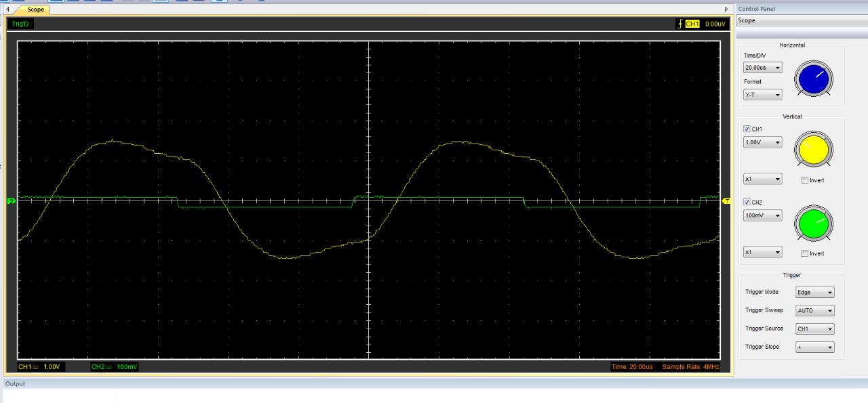Click the yellow trigger level marker on right edge
The height and width of the screenshot is (403, 868).
[726, 200]
